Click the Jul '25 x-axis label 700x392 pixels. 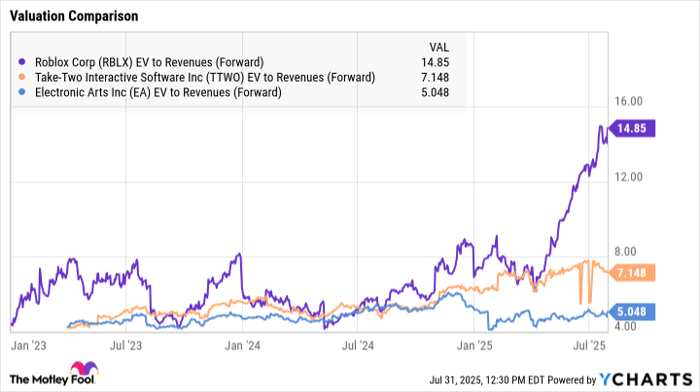tap(589, 346)
